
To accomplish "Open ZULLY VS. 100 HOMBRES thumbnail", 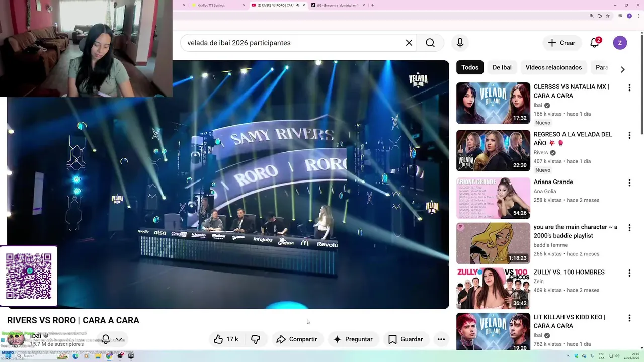I will [x=493, y=289].
